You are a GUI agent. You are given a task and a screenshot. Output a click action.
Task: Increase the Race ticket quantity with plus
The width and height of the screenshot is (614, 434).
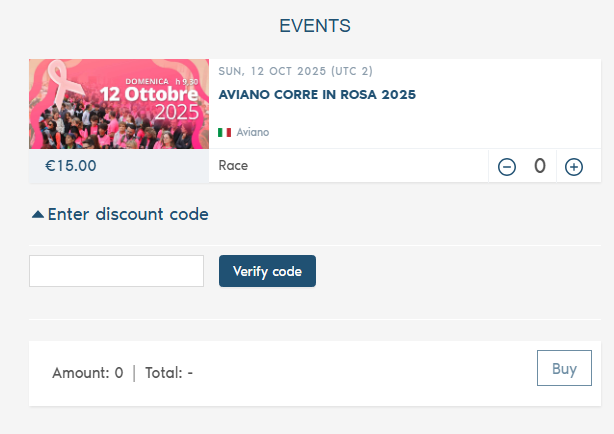pos(574,167)
